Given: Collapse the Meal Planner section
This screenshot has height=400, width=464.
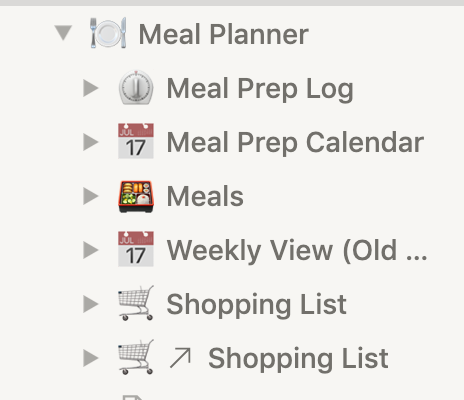Looking at the screenshot, I should (x=63, y=33).
